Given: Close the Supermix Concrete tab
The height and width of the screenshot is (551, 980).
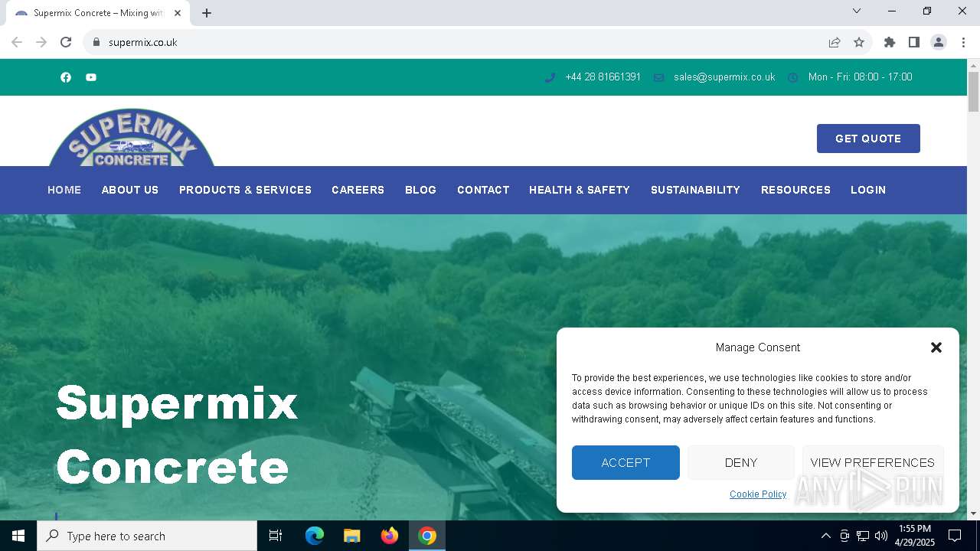Looking at the screenshot, I should click(178, 13).
